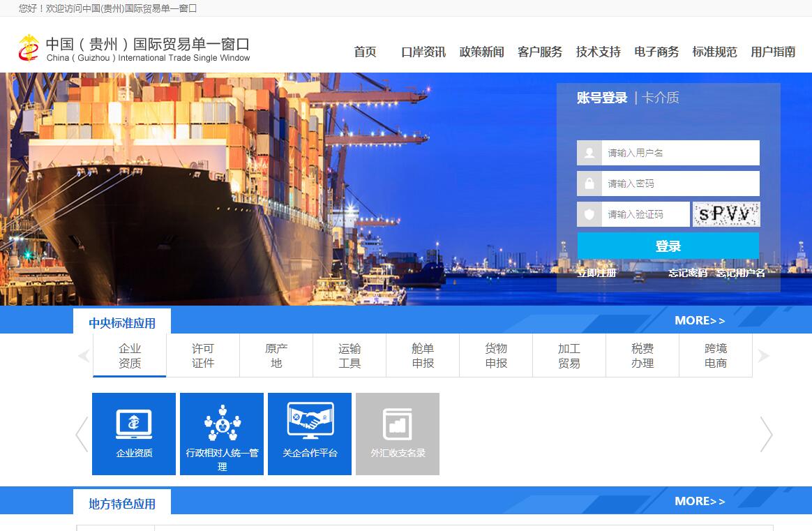Show previous application tiles with left chevron

tap(82, 434)
